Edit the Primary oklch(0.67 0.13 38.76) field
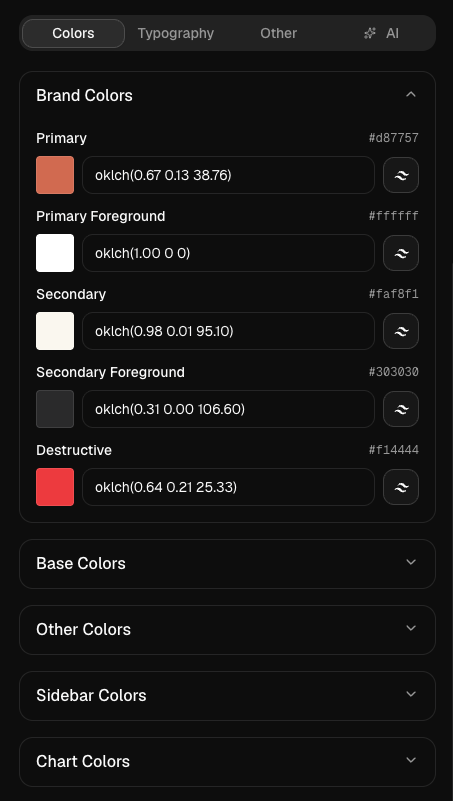This screenshot has height=801, width=453. tap(228, 175)
